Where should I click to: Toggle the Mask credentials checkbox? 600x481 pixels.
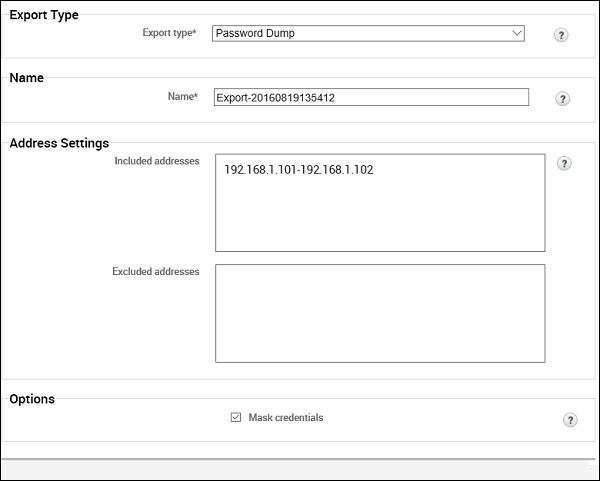coord(236,417)
